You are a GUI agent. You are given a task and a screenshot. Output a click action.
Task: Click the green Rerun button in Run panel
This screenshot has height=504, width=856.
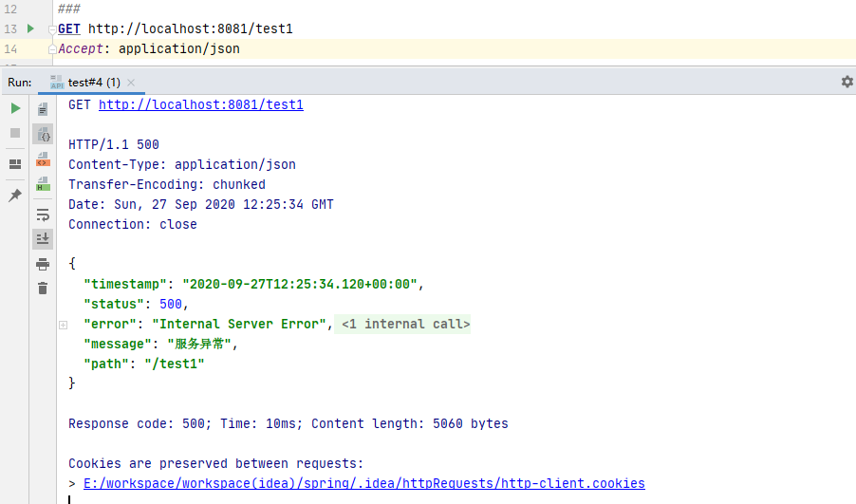[x=15, y=109]
